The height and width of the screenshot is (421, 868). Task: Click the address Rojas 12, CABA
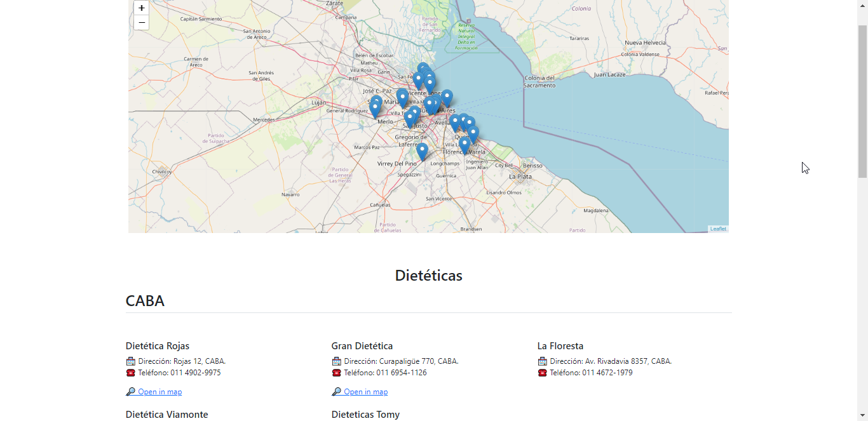[x=200, y=361]
